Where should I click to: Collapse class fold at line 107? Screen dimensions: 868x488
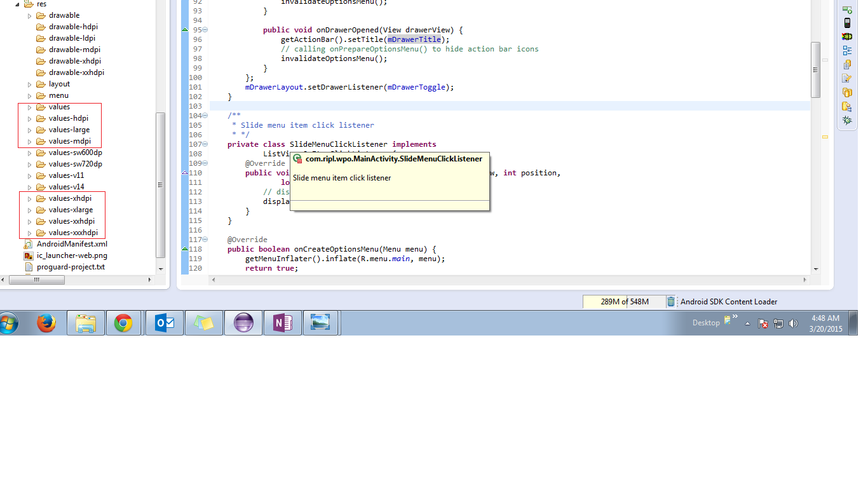tap(205, 144)
